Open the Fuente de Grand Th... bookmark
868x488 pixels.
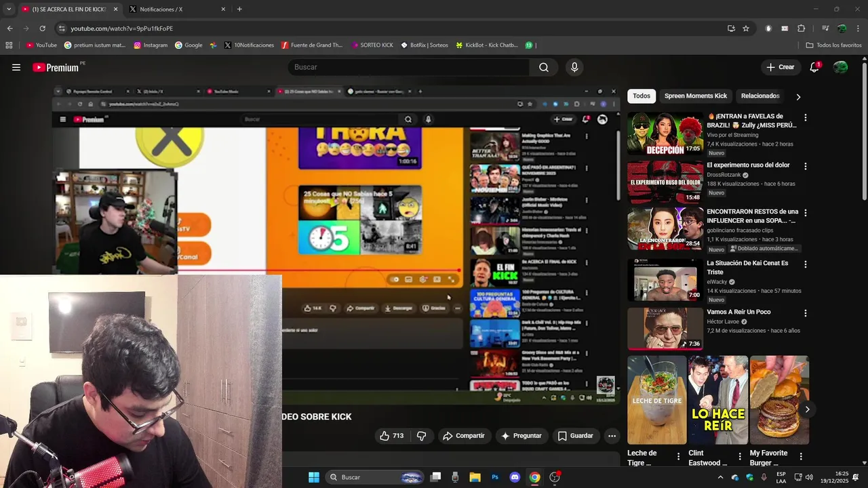312,45
